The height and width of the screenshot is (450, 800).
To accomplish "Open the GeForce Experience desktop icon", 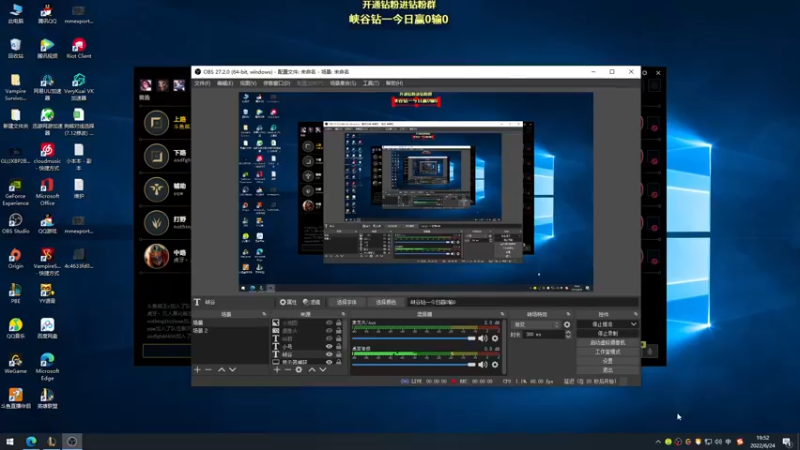I will pos(15,192).
